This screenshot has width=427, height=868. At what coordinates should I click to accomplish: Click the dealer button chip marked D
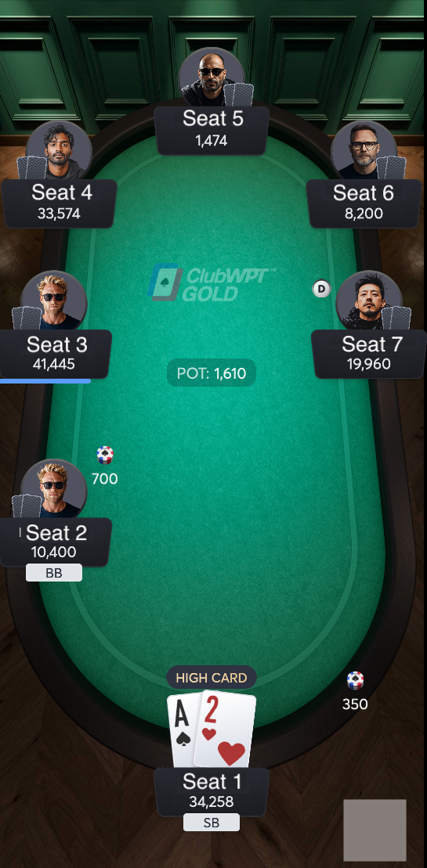(321, 288)
